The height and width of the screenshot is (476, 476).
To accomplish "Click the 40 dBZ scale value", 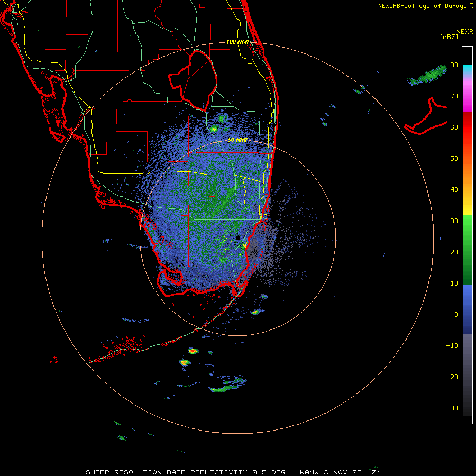I will pos(454,190).
